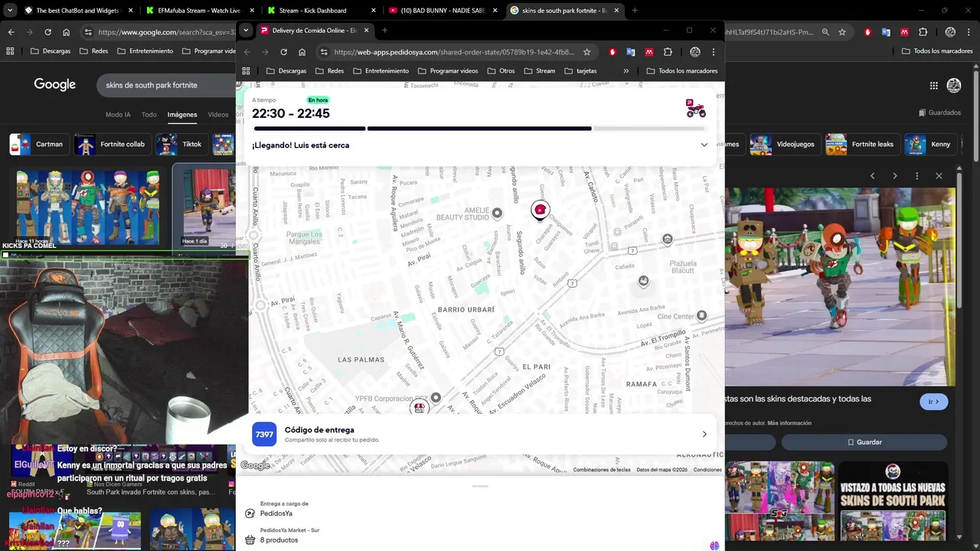Click the 8 productos basket icon

pyautogui.click(x=250, y=540)
